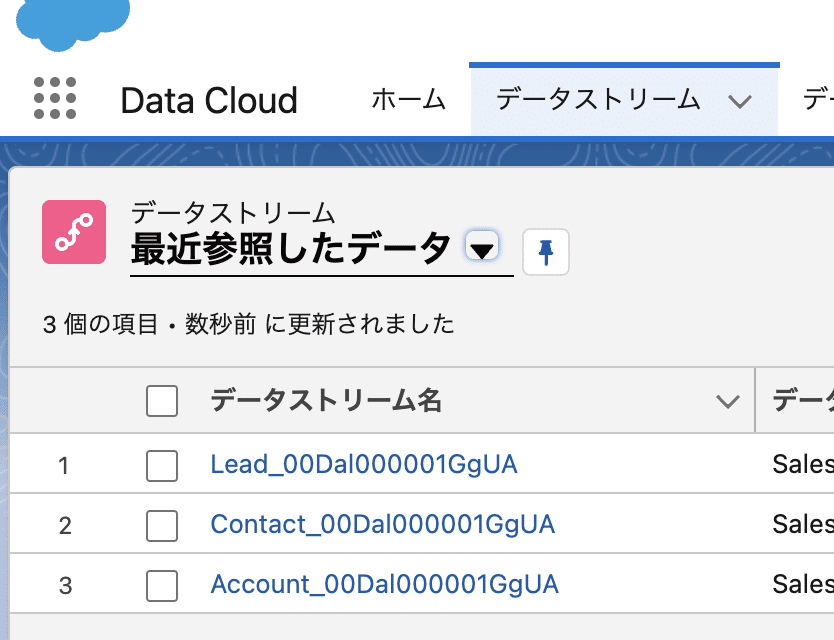Go to the ホーム tab
834x640 pixels.
(x=408, y=100)
